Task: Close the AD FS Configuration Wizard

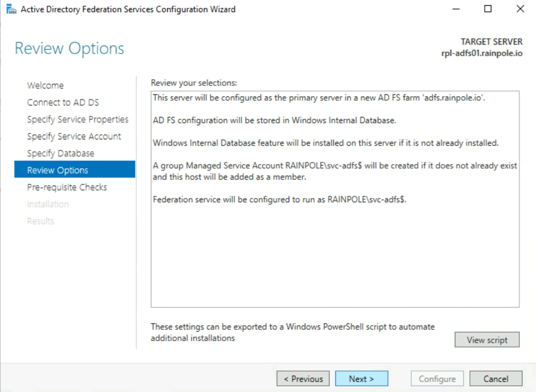Action: (x=520, y=9)
